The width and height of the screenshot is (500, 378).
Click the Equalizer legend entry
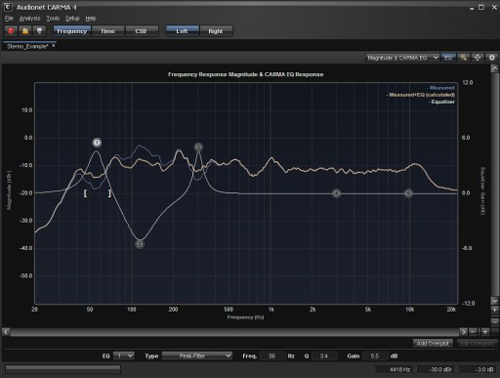[442, 102]
